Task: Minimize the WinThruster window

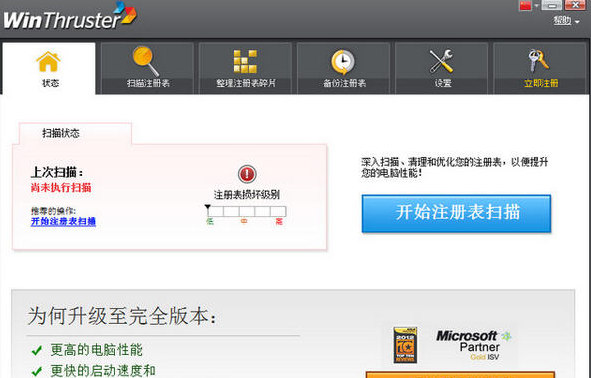Action: (x=552, y=5)
